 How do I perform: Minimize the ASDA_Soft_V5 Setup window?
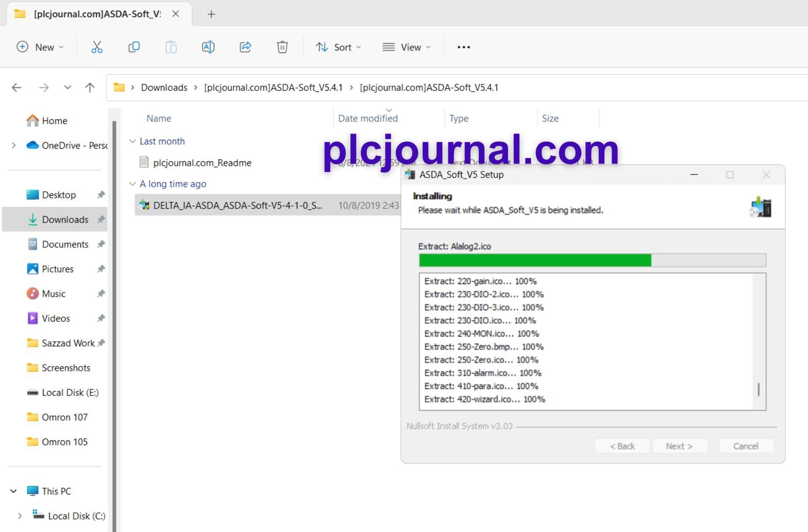694,175
